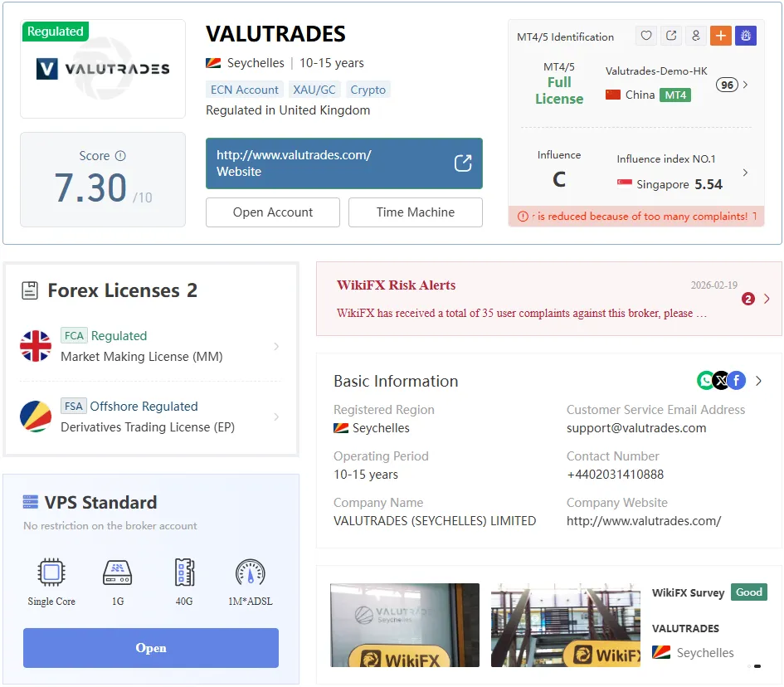The image size is (784, 687).
Task: Expand the Influence index chevron
Action: tap(746, 173)
